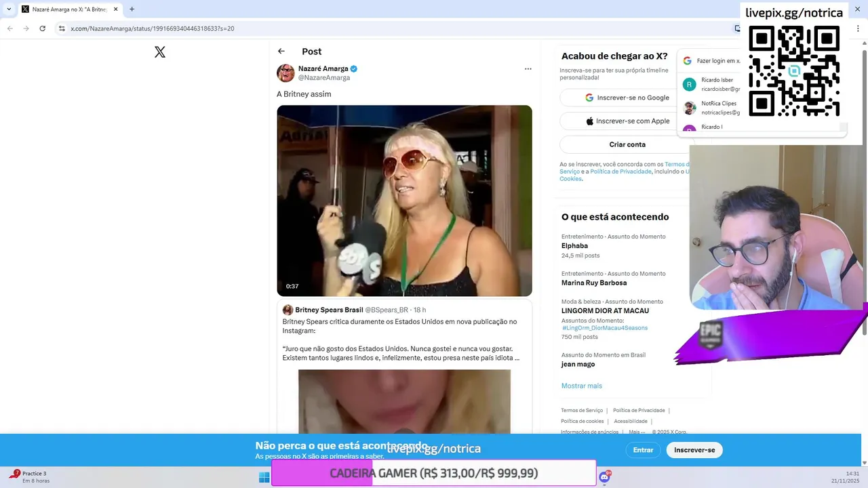Open a new browser tab
Image resolution: width=868 pixels, height=488 pixels.
[x=132, y=9]
